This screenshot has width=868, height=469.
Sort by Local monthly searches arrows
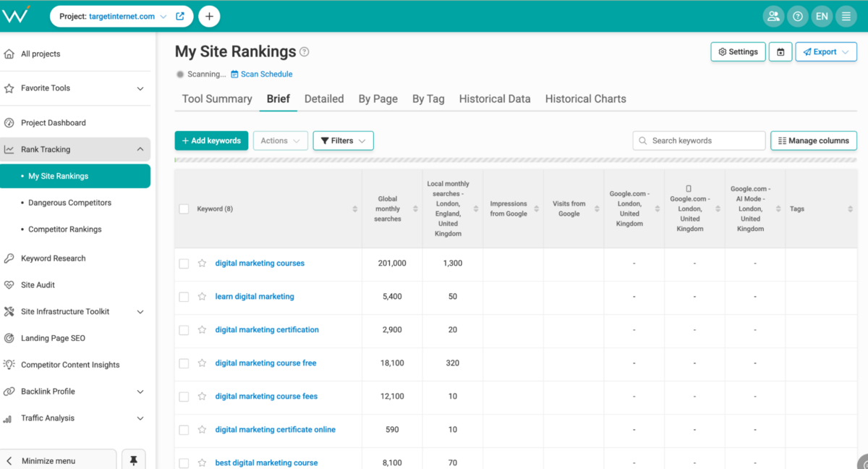476,209
